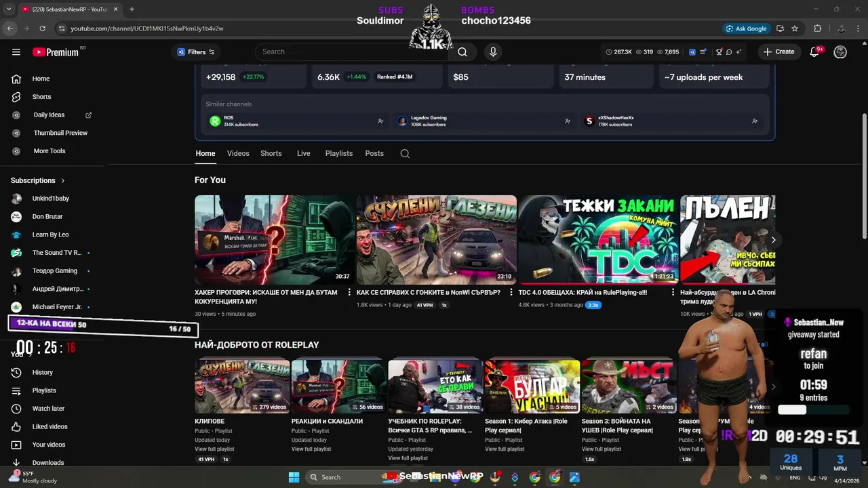Track similar channel xXShadowHexXx icon
The image size is (868, 488).
click(x=755, y=121)
